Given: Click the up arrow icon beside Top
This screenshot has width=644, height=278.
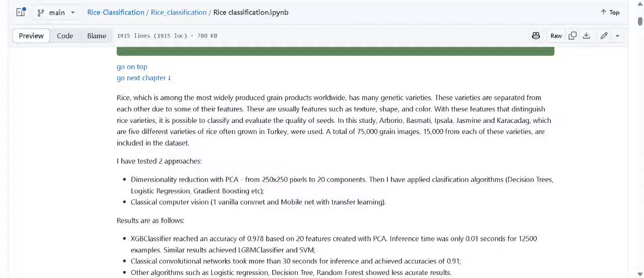Looking at the screenshot, I should pos(603,12).
